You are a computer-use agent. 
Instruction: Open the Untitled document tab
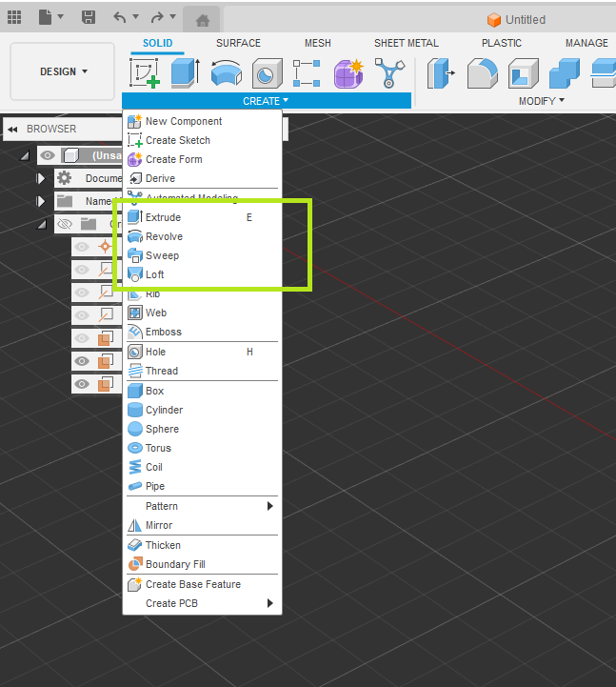point(516,20)
